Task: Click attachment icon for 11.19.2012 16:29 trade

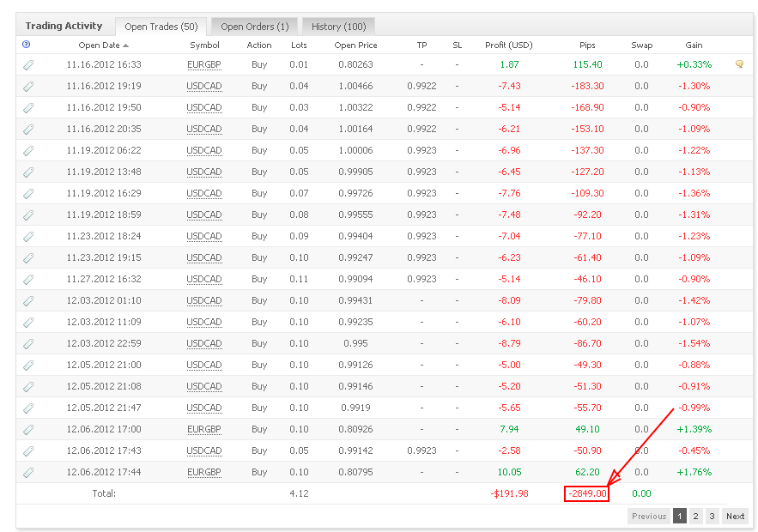Action: [x=28, y=194]
